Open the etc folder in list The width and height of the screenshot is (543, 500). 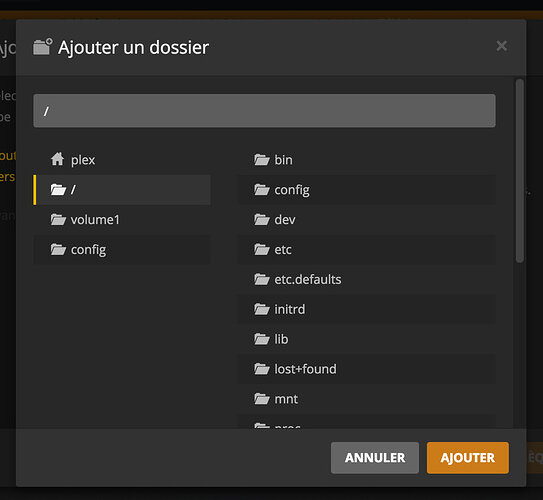(x=366, y=249)
